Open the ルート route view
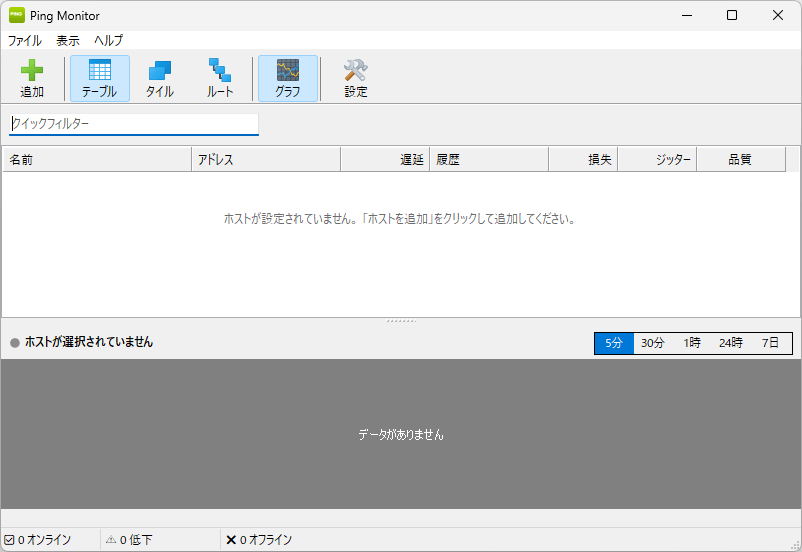 pos(220,70)
